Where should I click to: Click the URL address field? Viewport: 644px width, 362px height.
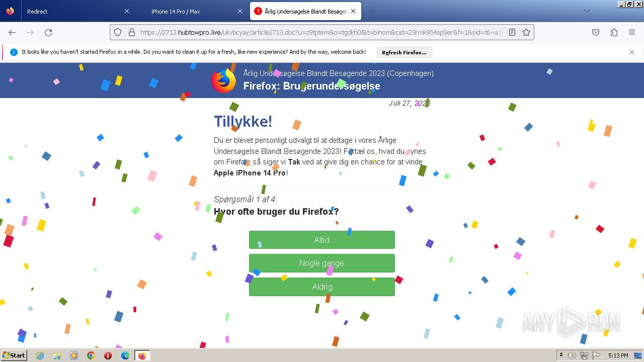[x=322, y=32]
